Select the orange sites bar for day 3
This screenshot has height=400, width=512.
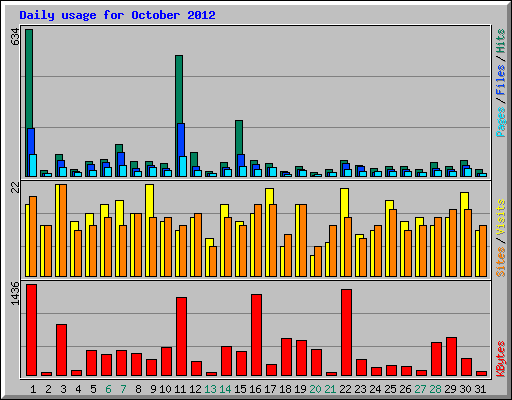click(63, 230)
